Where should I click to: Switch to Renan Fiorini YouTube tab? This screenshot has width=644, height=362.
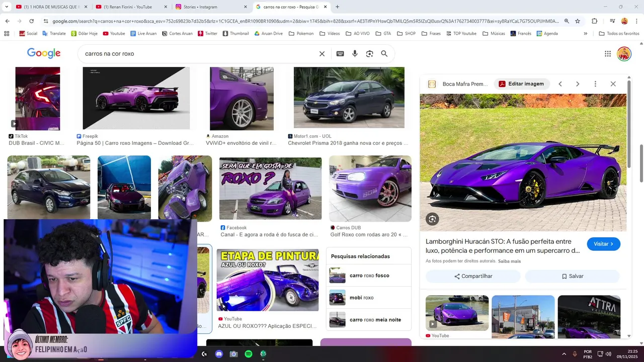click(131, 7)
